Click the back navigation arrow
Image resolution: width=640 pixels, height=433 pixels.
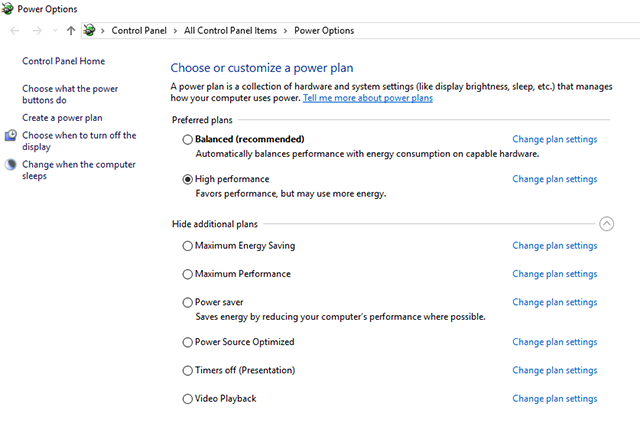coord(14,31)
